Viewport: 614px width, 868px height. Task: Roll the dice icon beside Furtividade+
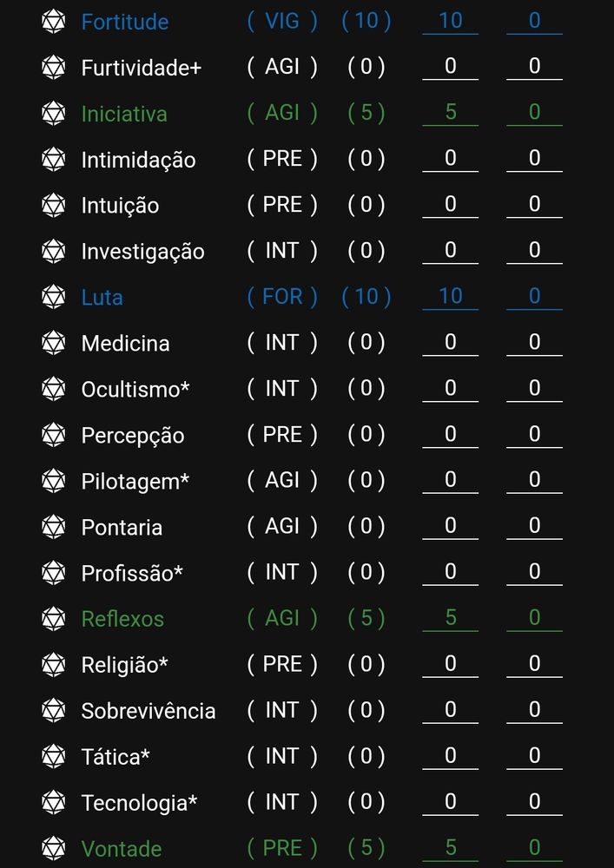point(54,67)
